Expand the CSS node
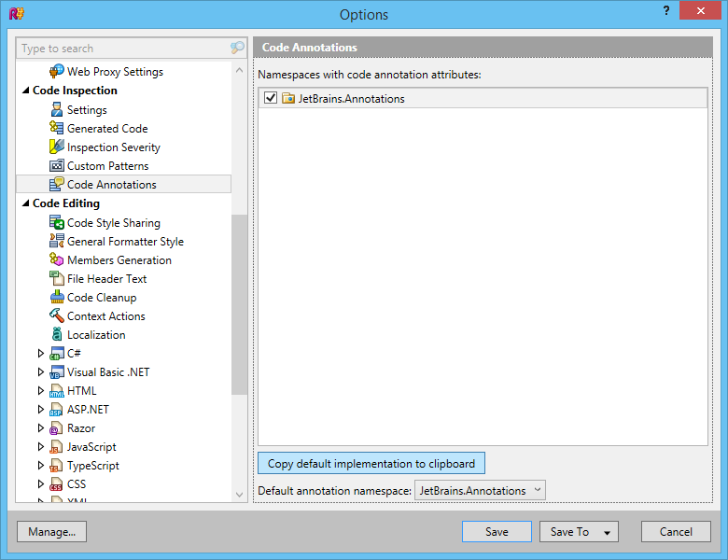This screenshot has width=728, height=560. point(41,483)
